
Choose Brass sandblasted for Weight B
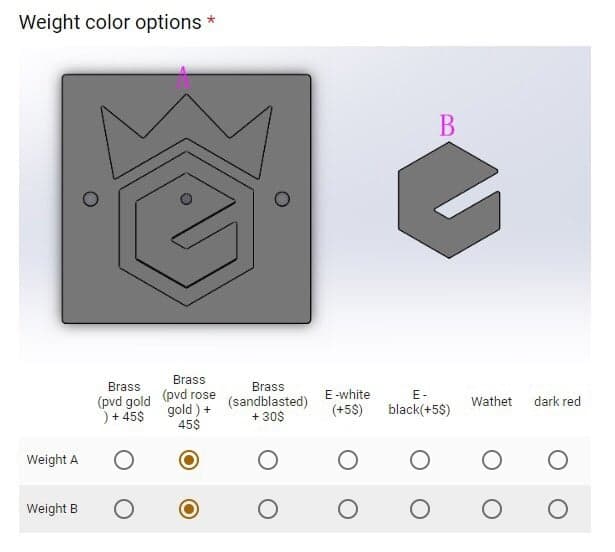coord(268,509)
